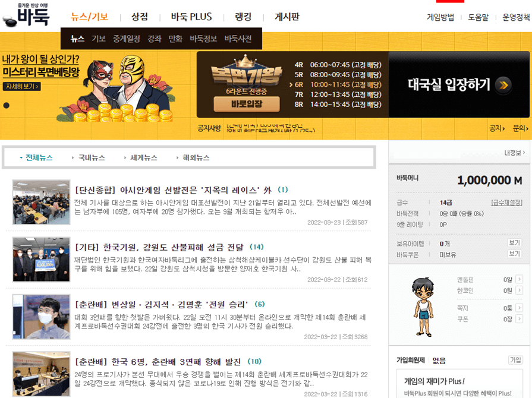Image resolution: width=532 pixels, height=398 pixels.
Task: Click the yellow arrow on 대국실 입장하기
Action: coord(503,85)
